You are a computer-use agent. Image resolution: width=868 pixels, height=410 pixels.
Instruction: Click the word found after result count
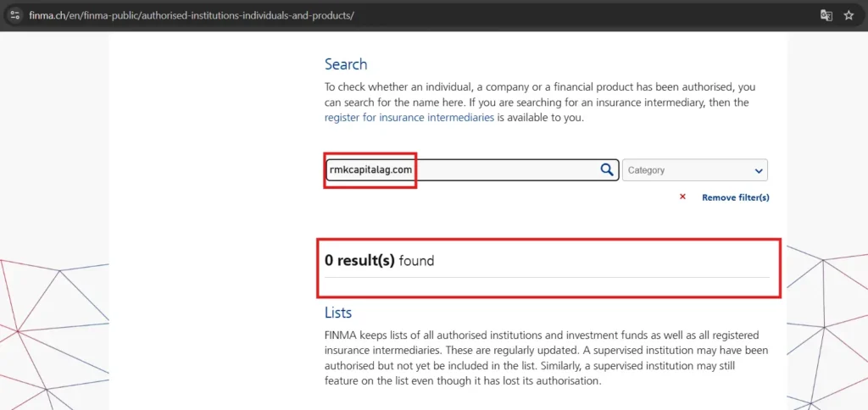coord(416,261)
